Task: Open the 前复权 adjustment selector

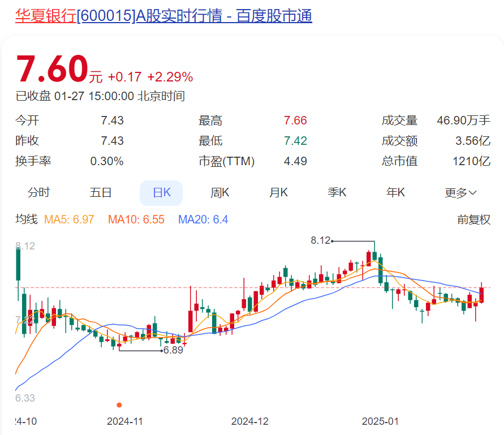Action: click(474, 219)
